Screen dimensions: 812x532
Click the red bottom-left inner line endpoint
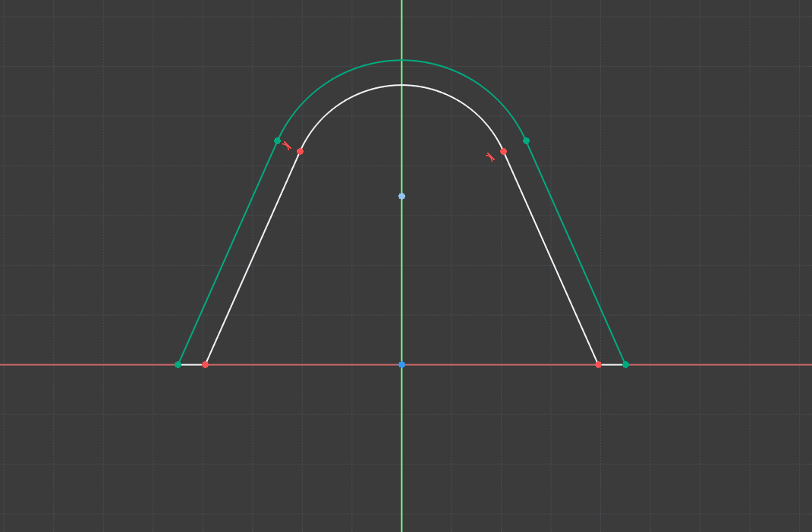[x=205, y=365]
